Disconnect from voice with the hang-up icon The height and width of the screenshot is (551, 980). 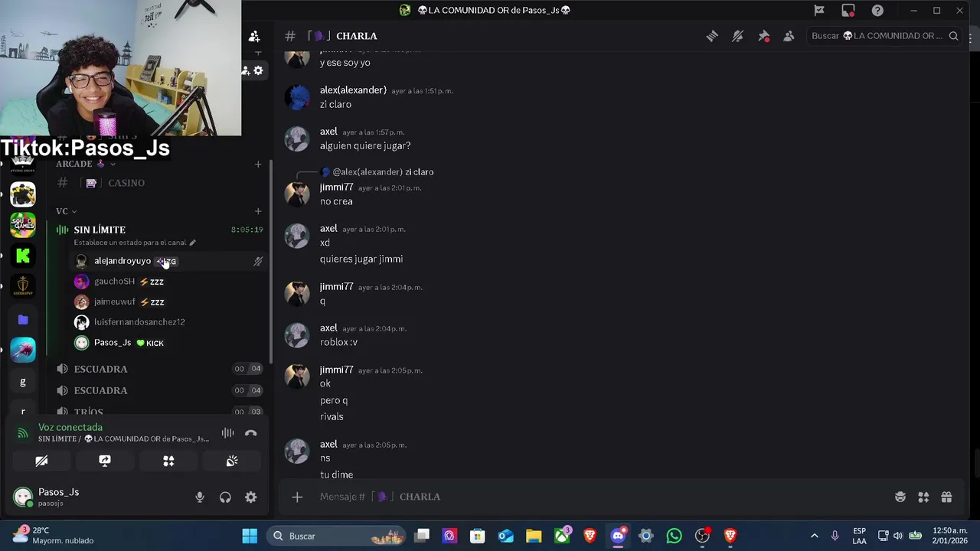point(250,433)
